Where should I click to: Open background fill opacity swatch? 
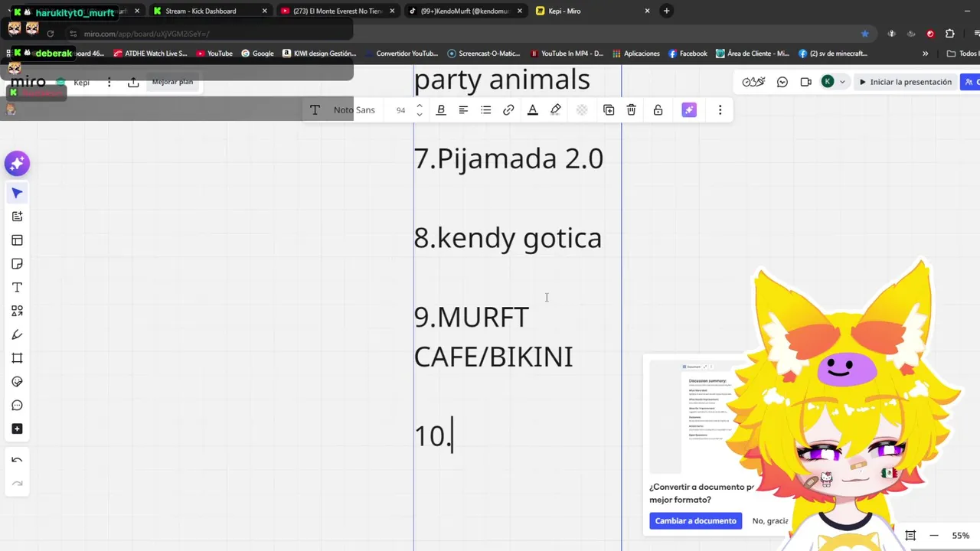click(x=582, y=110)
